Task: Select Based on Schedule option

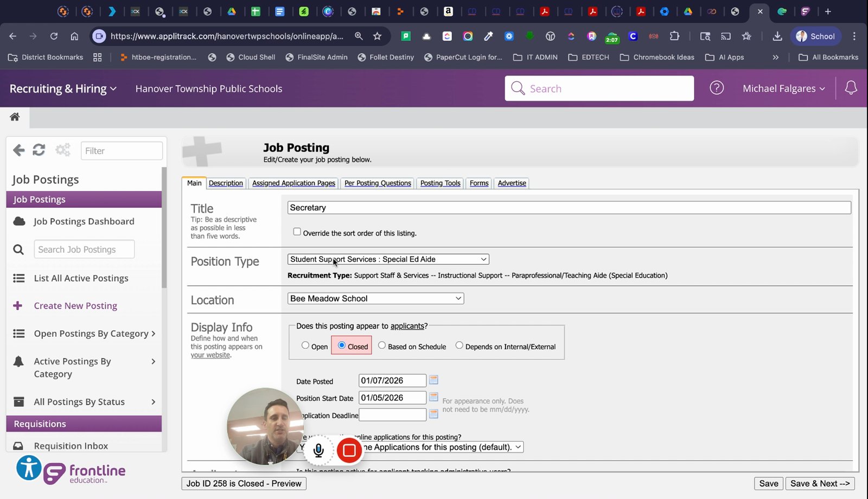Action: (382, 345)
